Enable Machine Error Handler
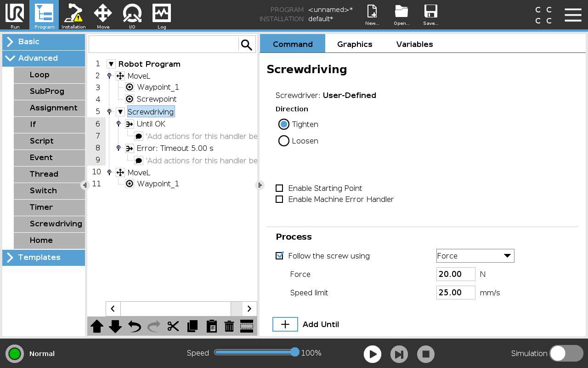 point(279,199)
